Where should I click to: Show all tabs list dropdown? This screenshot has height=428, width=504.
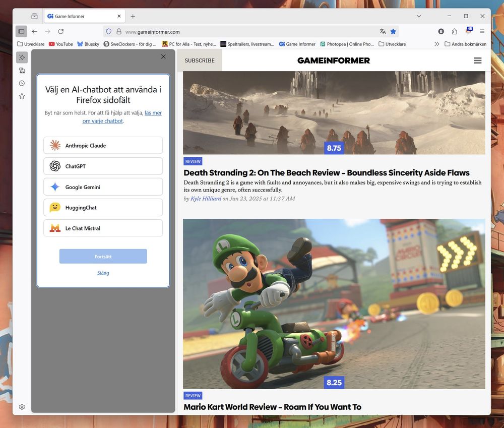419,16
